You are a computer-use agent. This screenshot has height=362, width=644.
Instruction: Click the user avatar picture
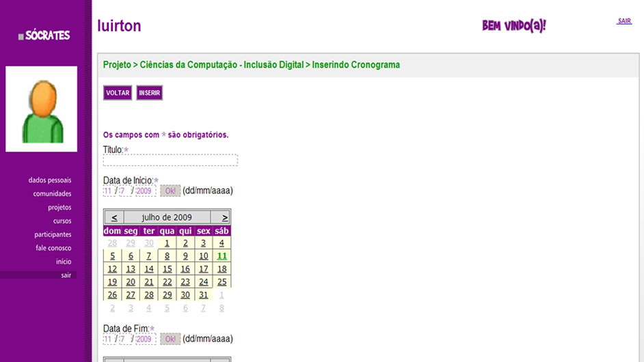pos(42,109)
